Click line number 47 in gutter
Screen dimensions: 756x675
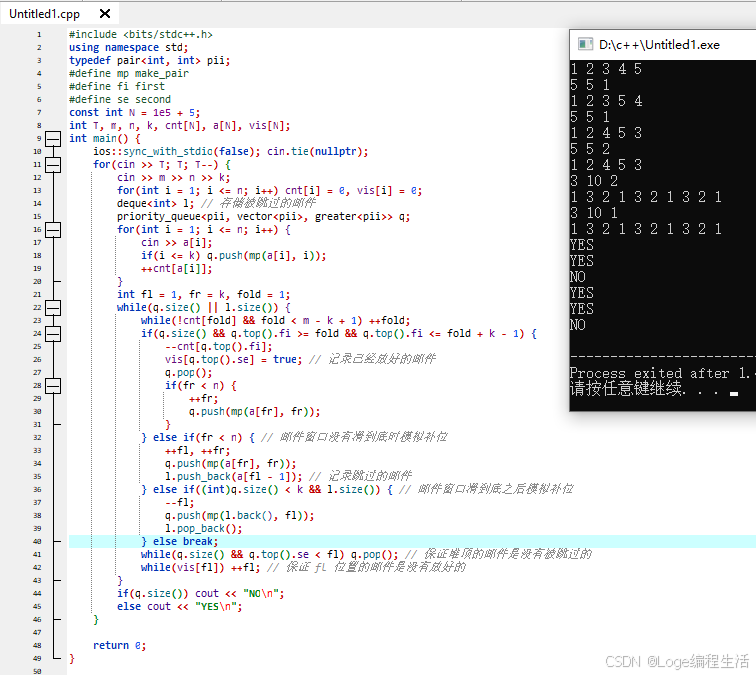[37, 633]
